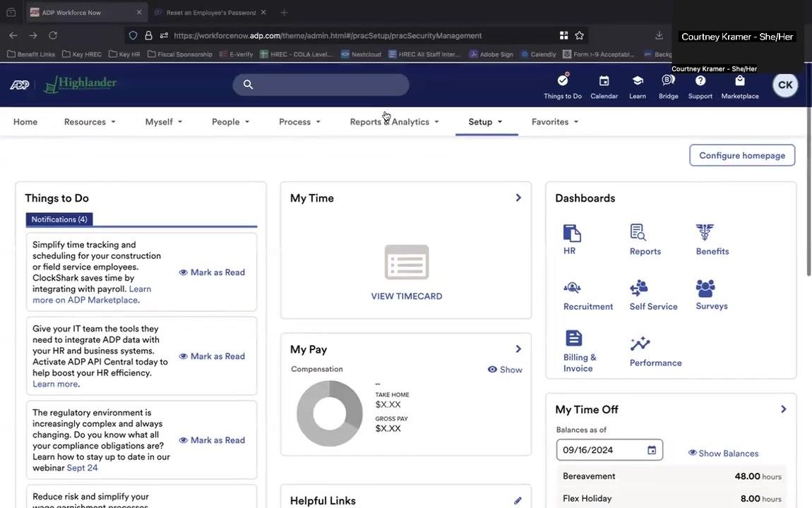Open API Central Learn more link
The height and width of the screenshot is (508, 812).
pyautogui.click(x=55, y=384)
